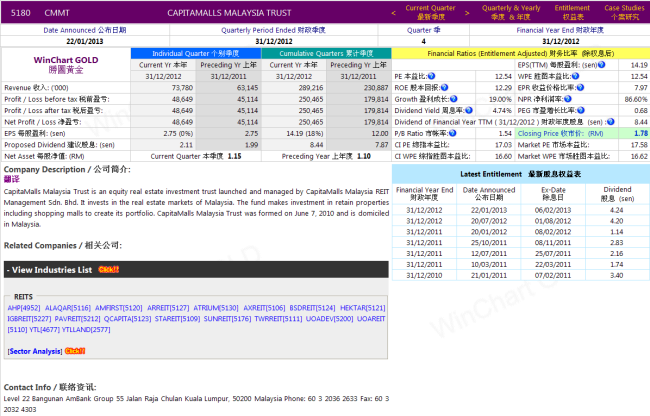Open PAVREIT[5212] REIT link

(78, 319)
